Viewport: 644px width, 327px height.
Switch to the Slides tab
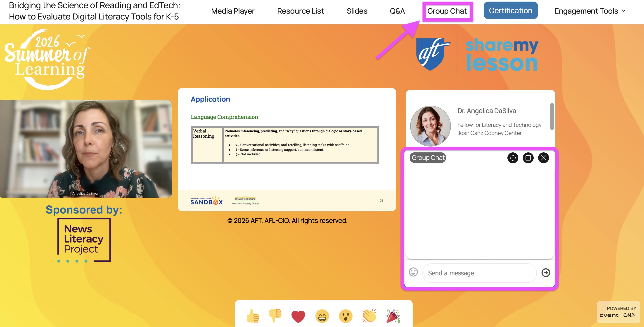pyautogui.click(x=357, y=11)
